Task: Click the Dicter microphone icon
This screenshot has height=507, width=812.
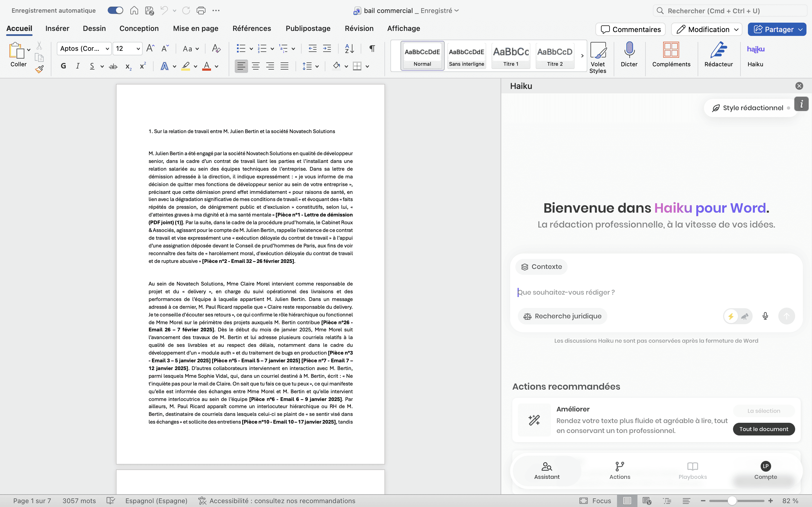Action: coord(629,50)
